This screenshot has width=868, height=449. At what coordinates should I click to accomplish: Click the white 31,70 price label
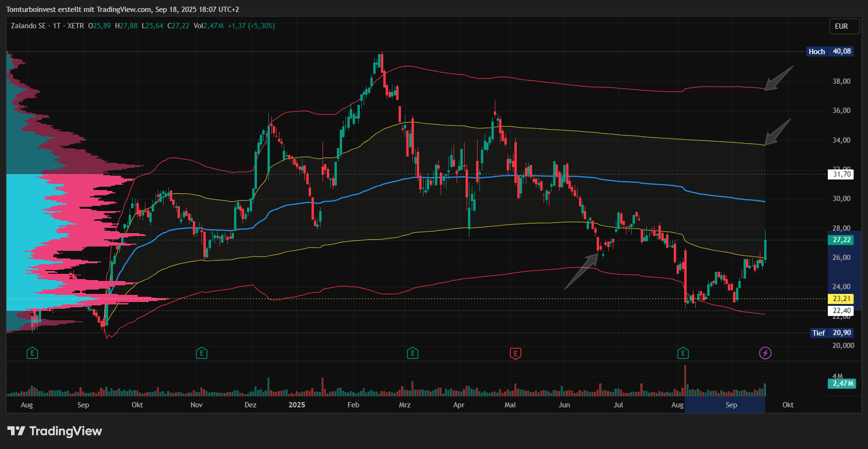click(841, 174)
